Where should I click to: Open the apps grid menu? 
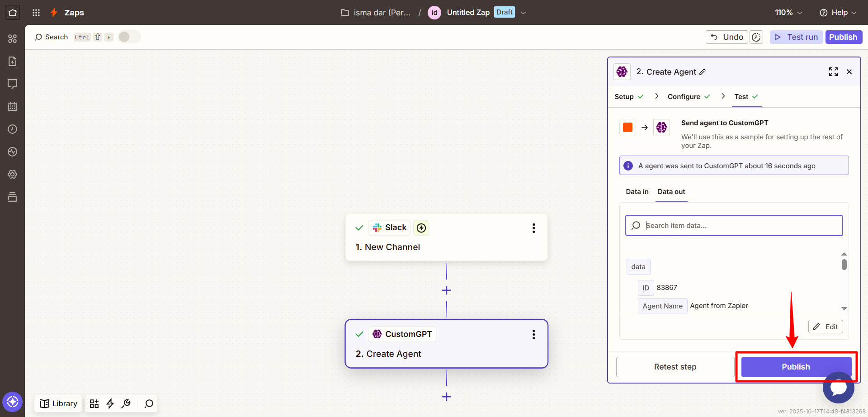click(36, 13)
